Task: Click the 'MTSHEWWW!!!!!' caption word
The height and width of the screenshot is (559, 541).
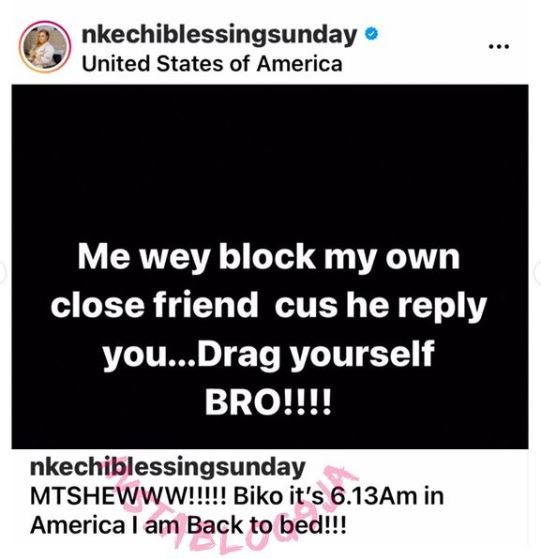Action: tap(128, 497)
